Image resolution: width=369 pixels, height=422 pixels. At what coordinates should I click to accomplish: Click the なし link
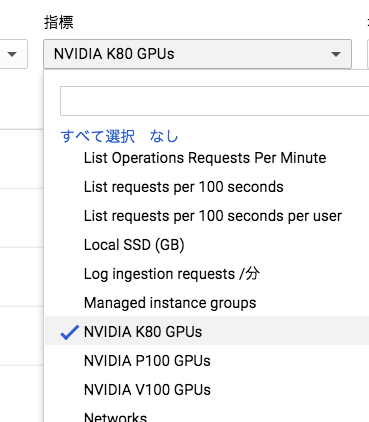coord(164,136)
